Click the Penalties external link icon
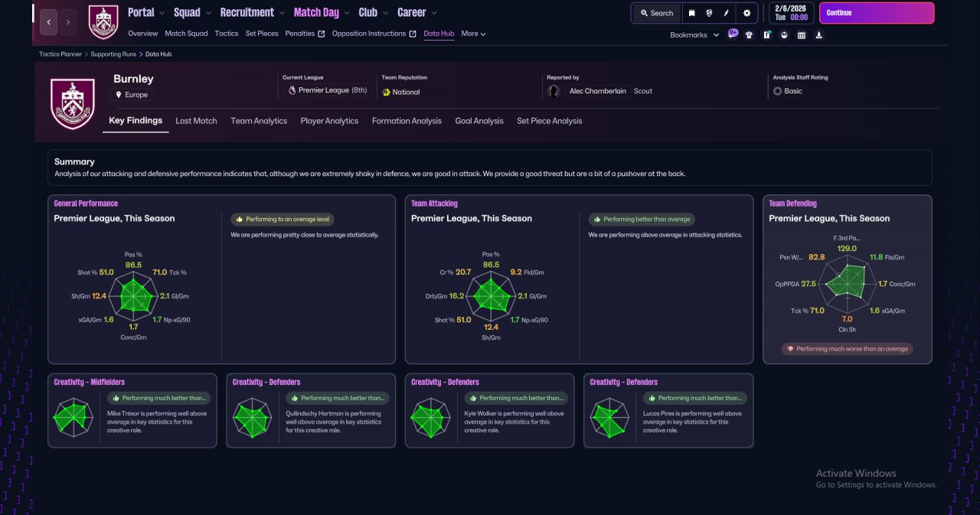 click(322, 34)
